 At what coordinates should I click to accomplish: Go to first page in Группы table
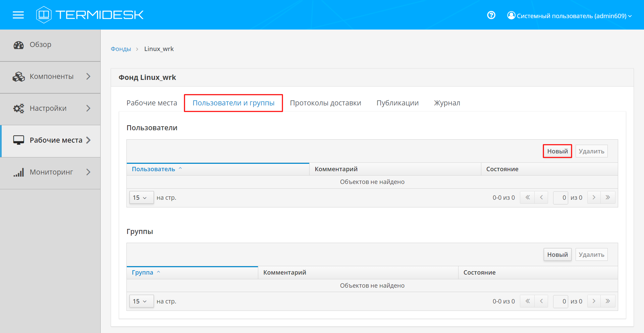(527, 301)
